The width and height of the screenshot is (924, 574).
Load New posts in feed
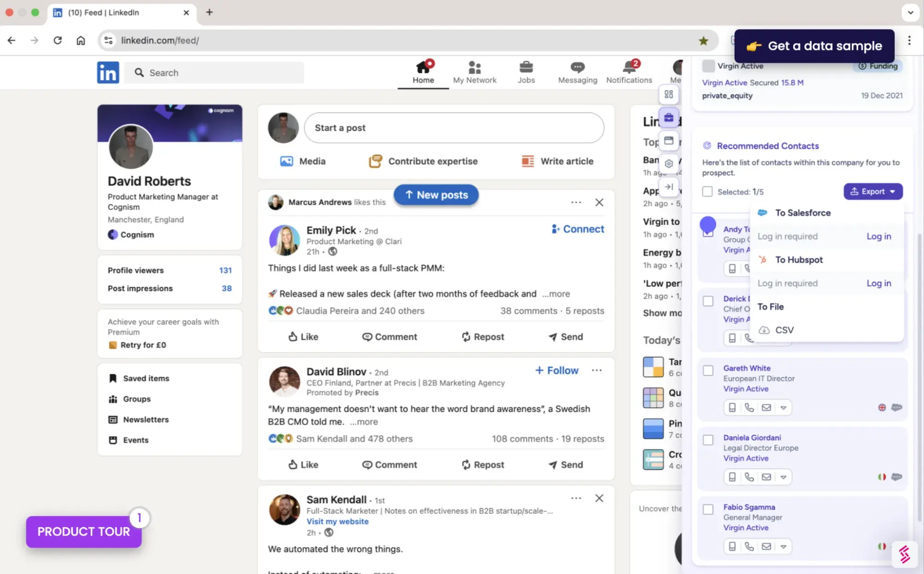tap(436, 195)
